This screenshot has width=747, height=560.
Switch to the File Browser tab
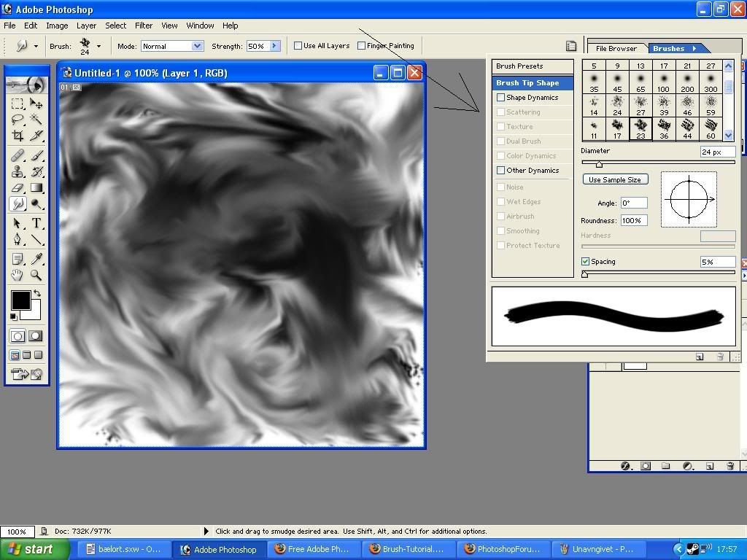pos(616,49)
